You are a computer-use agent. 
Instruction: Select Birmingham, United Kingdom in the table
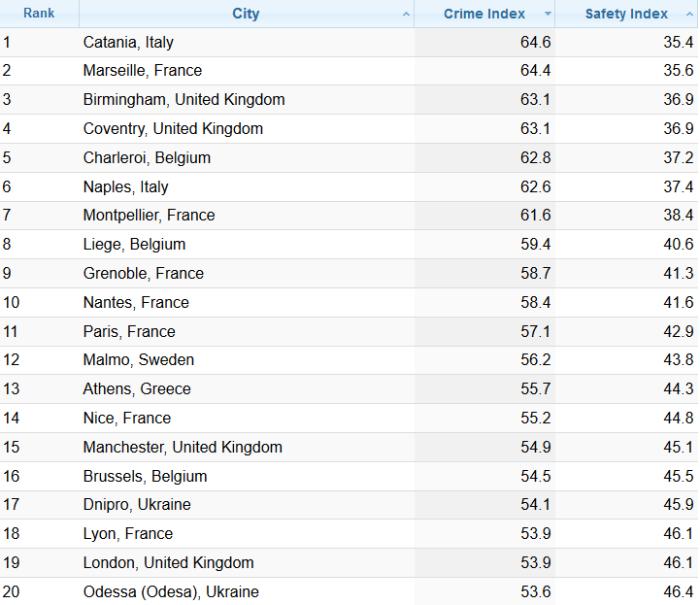click(x=183, y=100)
